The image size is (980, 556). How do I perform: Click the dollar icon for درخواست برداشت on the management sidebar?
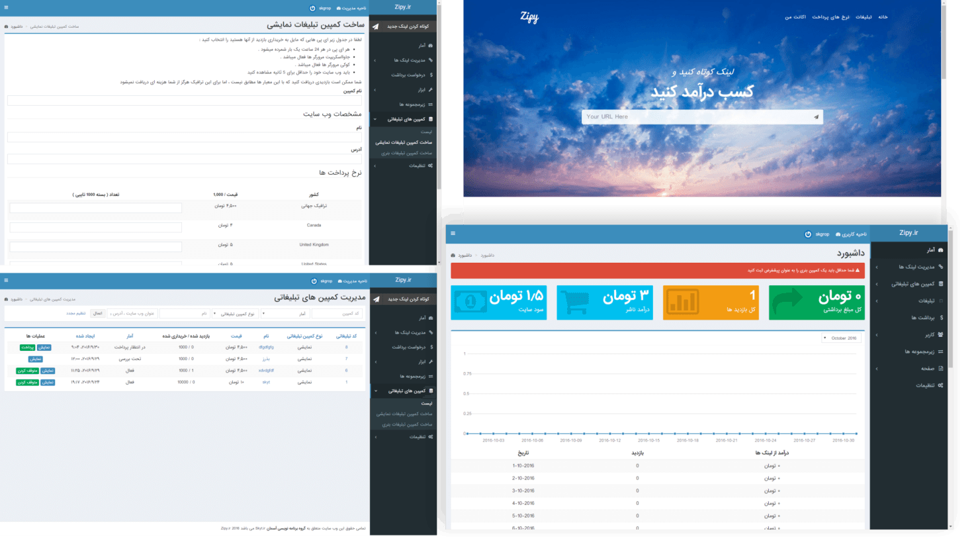tap(431, 347)
